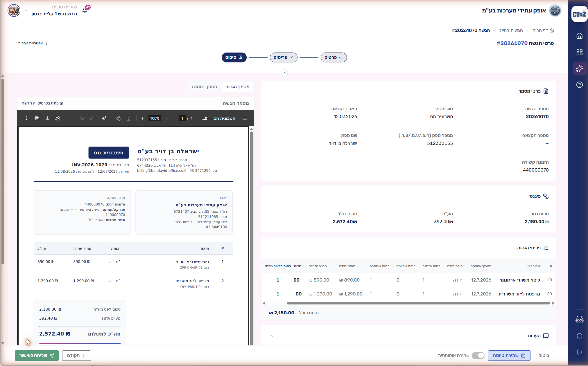Open the PDF viewer's more actions menu

pyautogui.click(x=26, y=118)
